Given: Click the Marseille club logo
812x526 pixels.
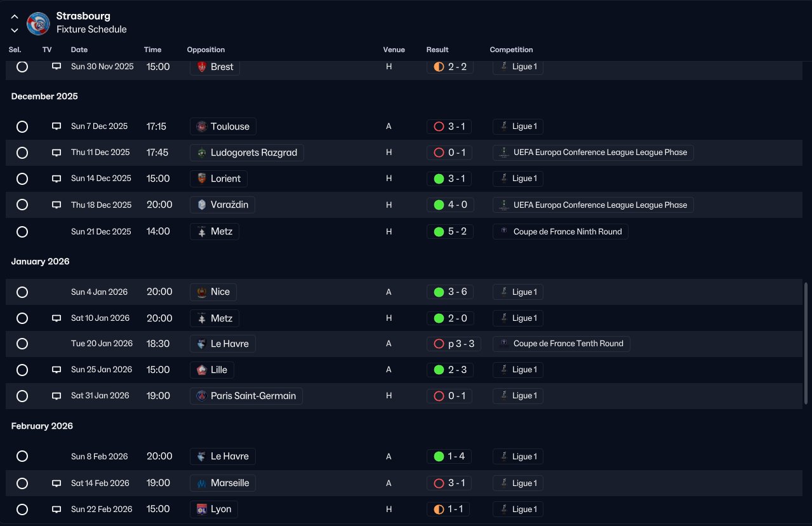Looking at the screenshot, I should coord(202,483).
